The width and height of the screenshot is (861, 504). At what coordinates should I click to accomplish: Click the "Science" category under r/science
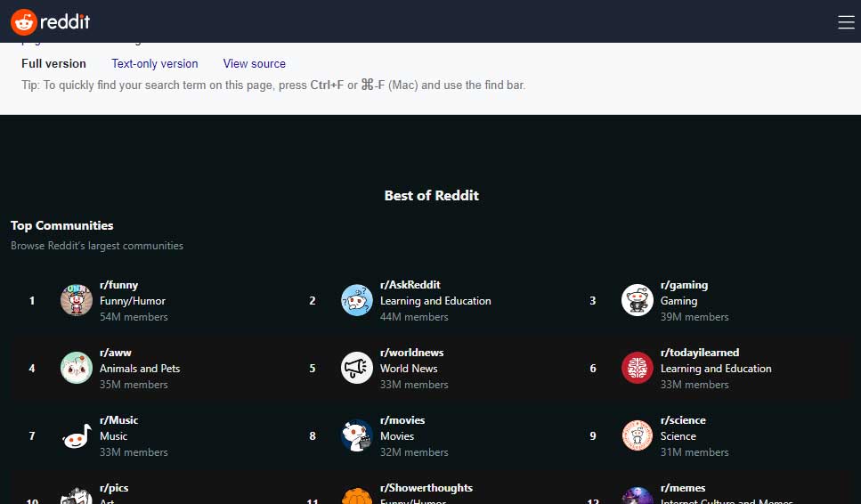tap(678, 436)
